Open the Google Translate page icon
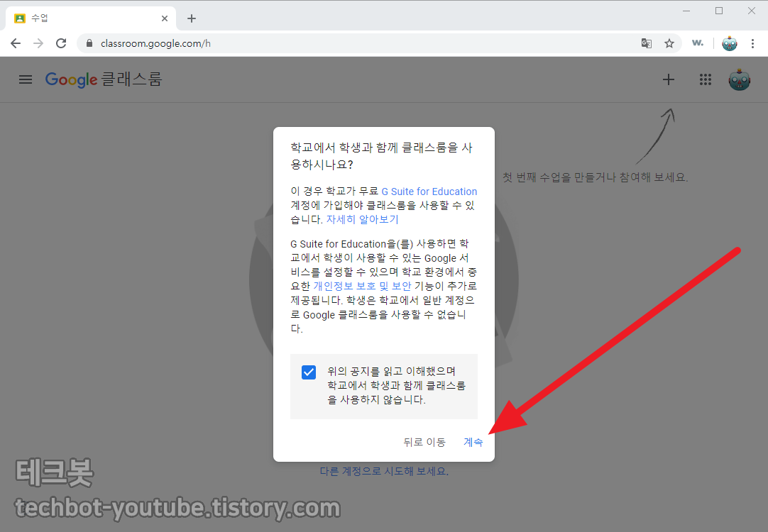Screen dimensions: 768x532 [647, 43]
